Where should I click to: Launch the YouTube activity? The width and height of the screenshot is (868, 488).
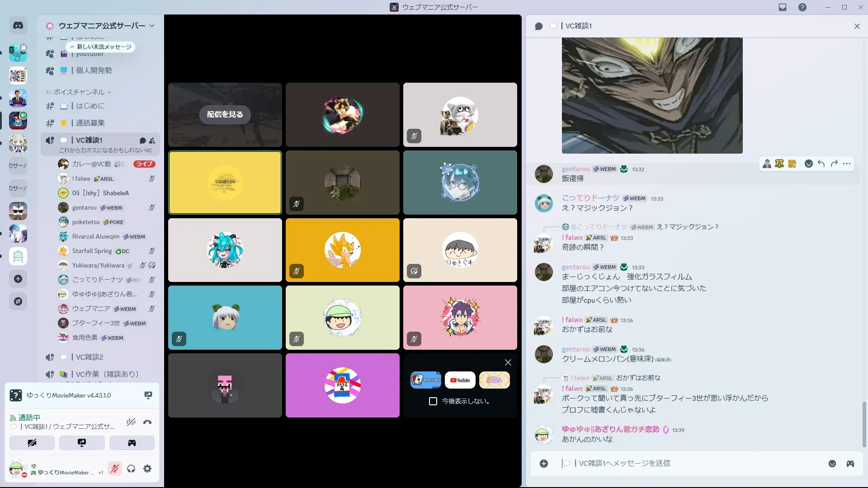tap(460, 380)
